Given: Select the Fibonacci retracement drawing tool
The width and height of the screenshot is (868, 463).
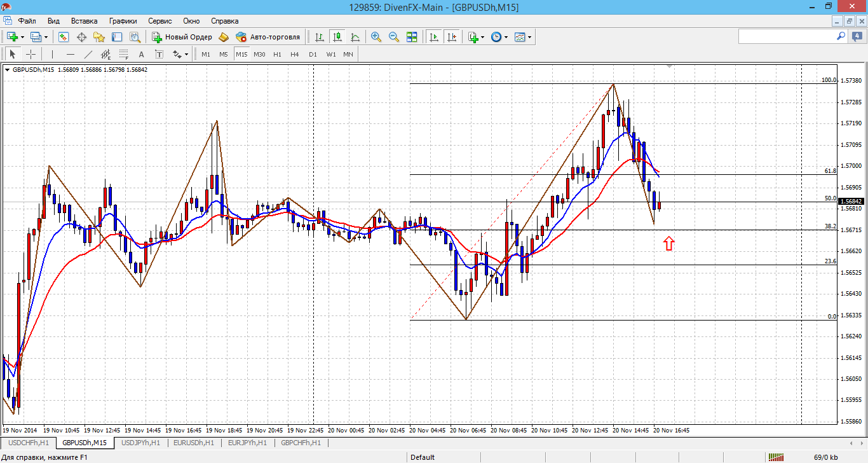Looking at the screenshot, I should 124,54.
